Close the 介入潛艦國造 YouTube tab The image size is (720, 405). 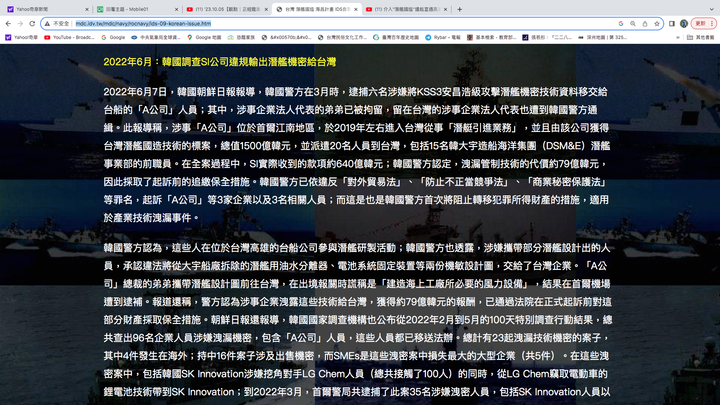(x=445, y=9)
